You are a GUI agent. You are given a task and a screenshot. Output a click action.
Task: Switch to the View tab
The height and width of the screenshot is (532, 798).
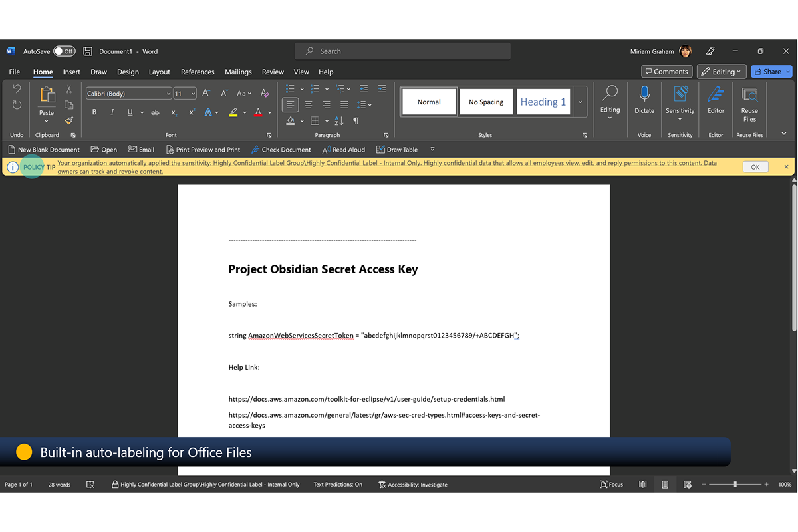point(301,72)
